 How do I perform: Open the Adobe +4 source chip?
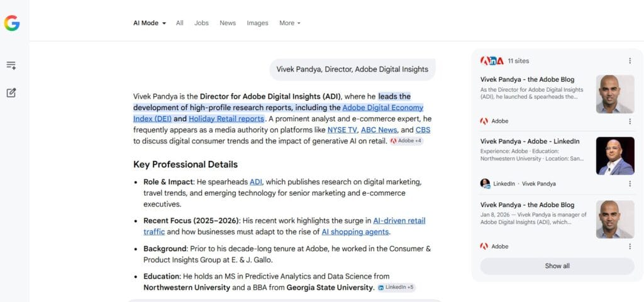click(x=406, y=141)
